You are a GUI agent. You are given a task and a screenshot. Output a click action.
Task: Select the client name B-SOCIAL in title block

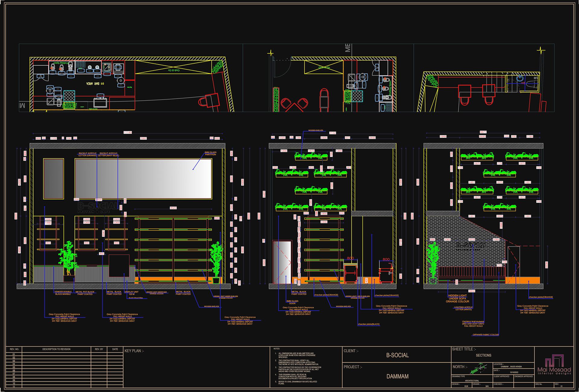click(397, 355)
